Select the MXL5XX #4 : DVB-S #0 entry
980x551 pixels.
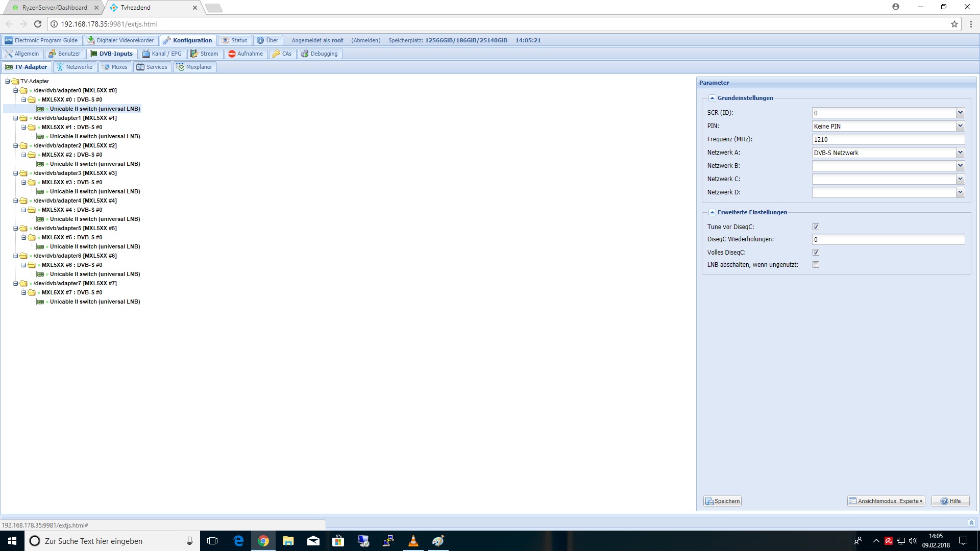point(72,210)
